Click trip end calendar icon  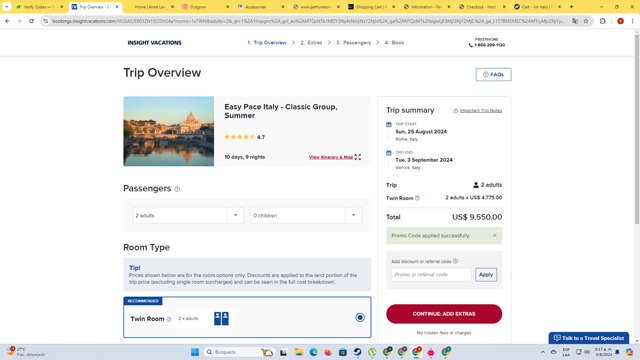point(389,153)
